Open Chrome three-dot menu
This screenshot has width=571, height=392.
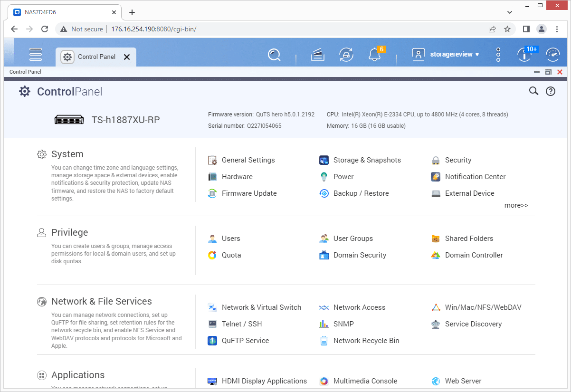(x=557, y=29)
